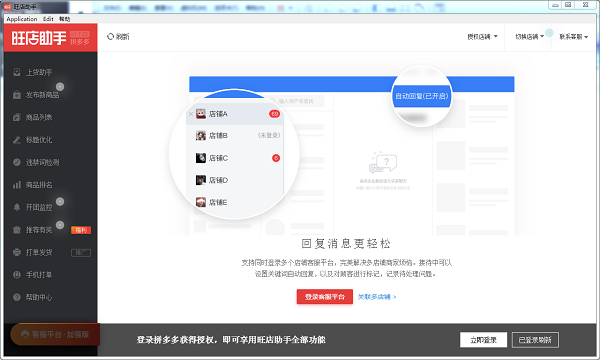Click the 违禁词检测 check icon
This screenshot has width=600, height=360.
click(16, 162)
